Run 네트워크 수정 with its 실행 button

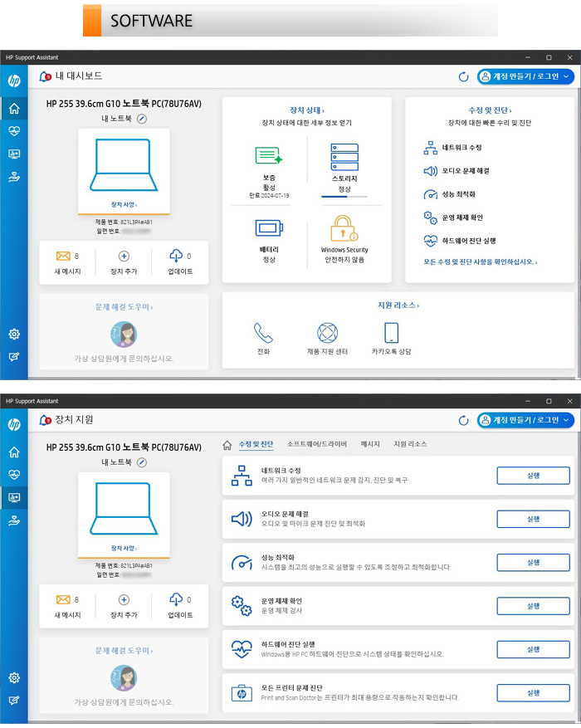(533, 476)
